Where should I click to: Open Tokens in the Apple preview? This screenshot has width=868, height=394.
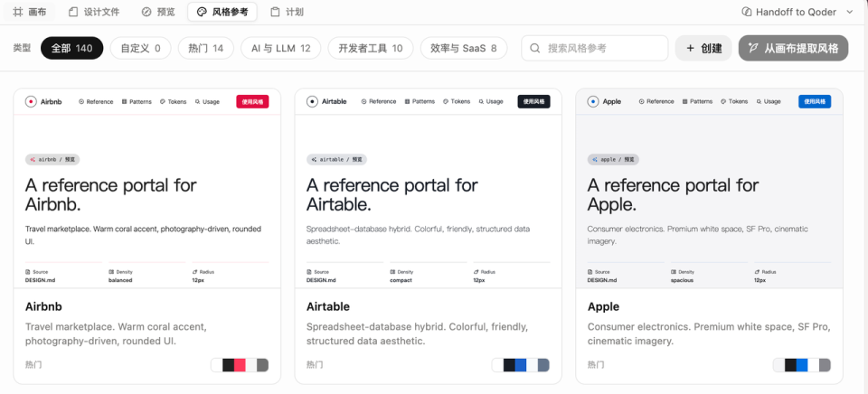(734, 102)
